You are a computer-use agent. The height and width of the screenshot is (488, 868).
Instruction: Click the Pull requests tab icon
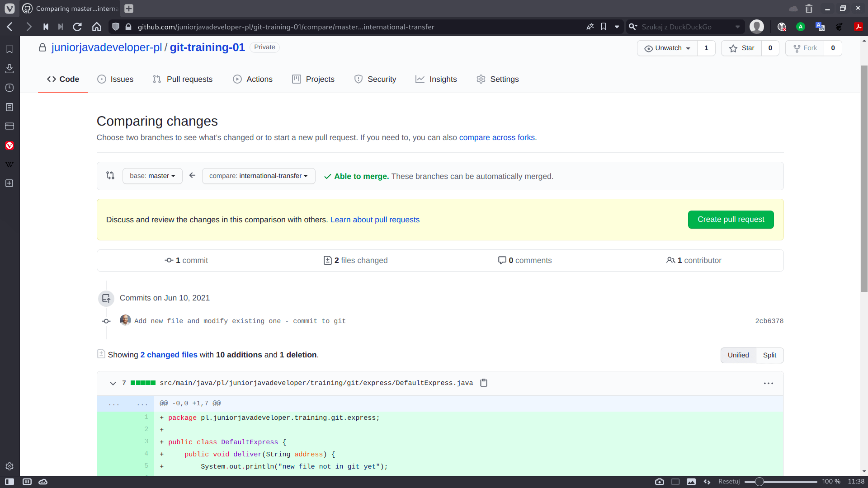pos(157,79)
